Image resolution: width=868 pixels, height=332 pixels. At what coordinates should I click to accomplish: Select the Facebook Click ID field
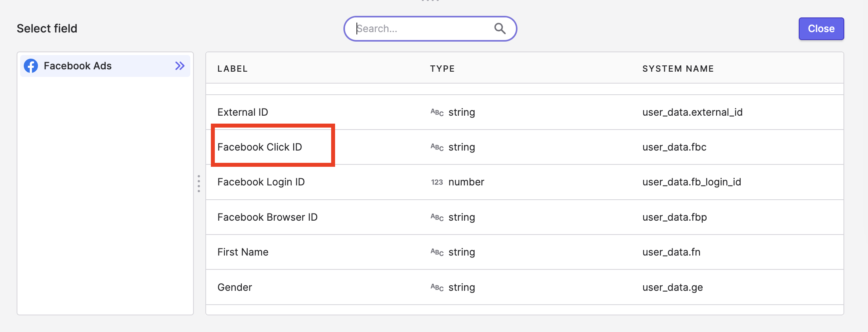point(525,147)
